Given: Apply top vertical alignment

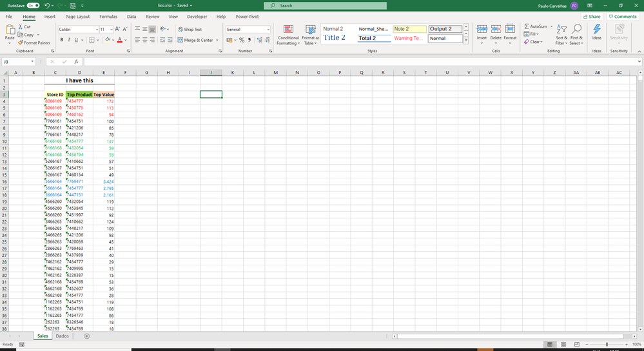Looking at the screenshot, I should point(137,29).
